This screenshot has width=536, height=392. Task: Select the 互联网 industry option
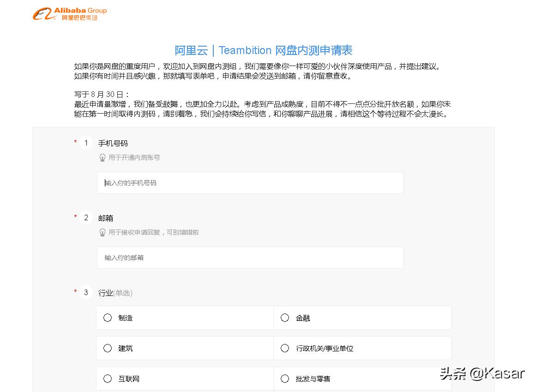tap(108, 379)
